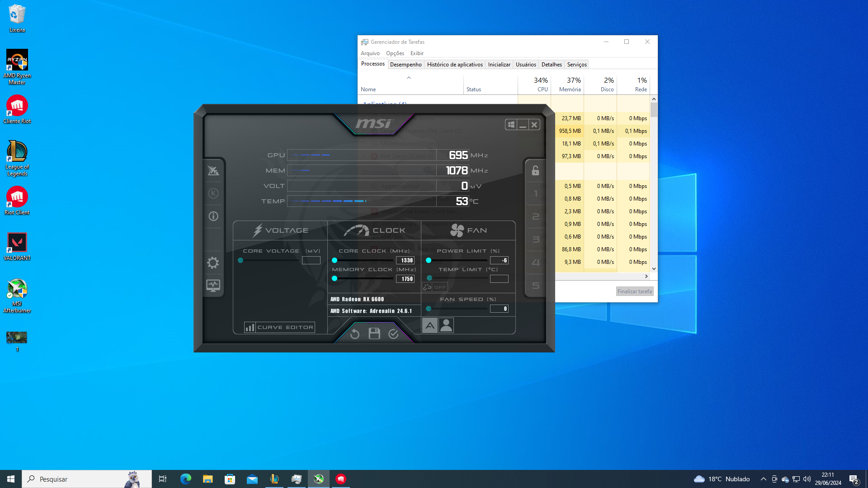Click the Kombustor K icon
The height and width of the screenshot is (488, 868).
213,193
